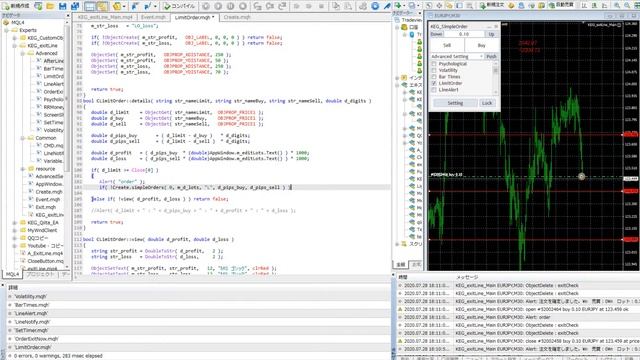Click the line chart type icon in MT4
Screen dimensions: 640x360
pyautogui.click(x=604, y=6)
